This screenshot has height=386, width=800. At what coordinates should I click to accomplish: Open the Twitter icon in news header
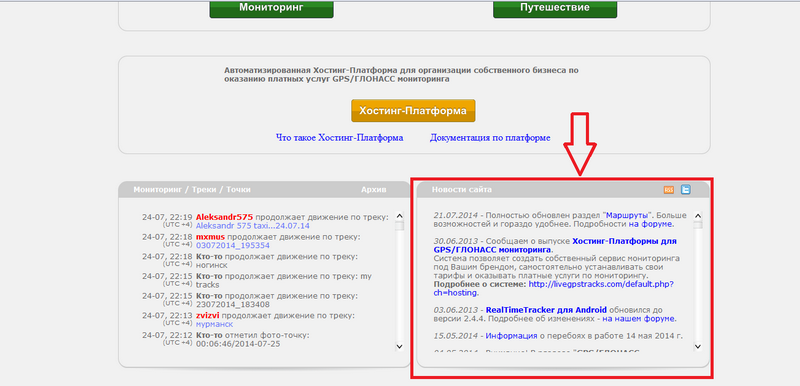click(686, 190)
